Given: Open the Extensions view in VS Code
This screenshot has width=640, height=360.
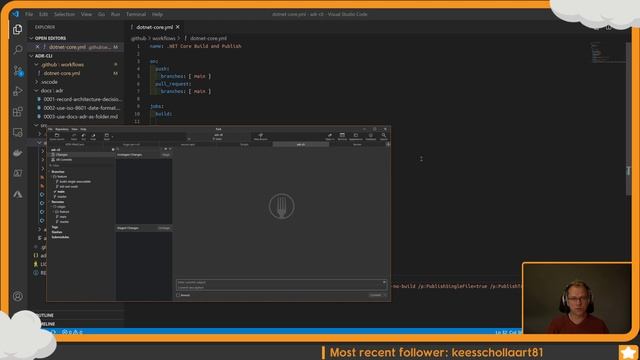Looking at the screenshot, I should click(18, 112).
